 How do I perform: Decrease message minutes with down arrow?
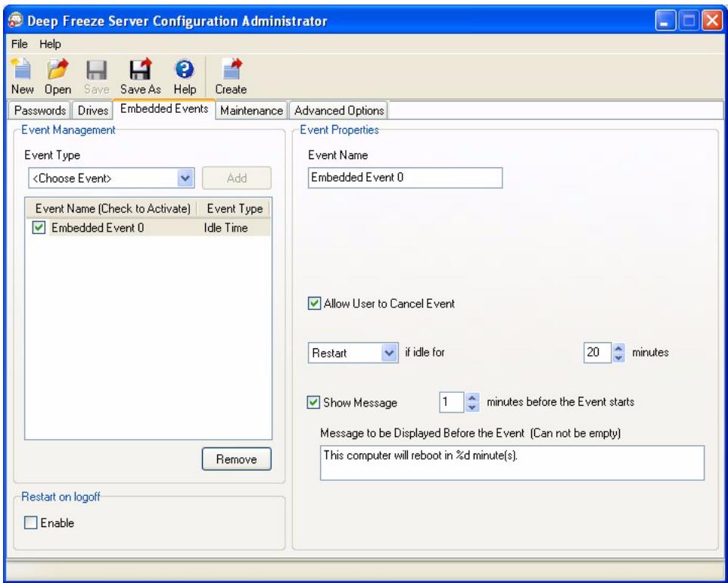click(471, 407)
